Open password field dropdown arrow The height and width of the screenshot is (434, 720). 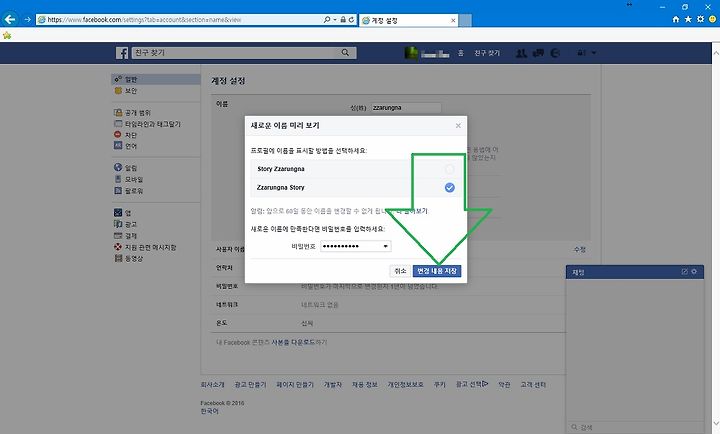pos(385,247)
